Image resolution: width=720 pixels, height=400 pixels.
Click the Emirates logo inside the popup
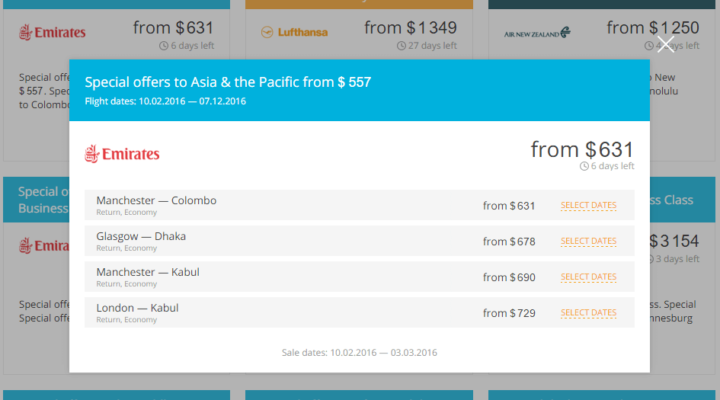(x=122, y=154)
